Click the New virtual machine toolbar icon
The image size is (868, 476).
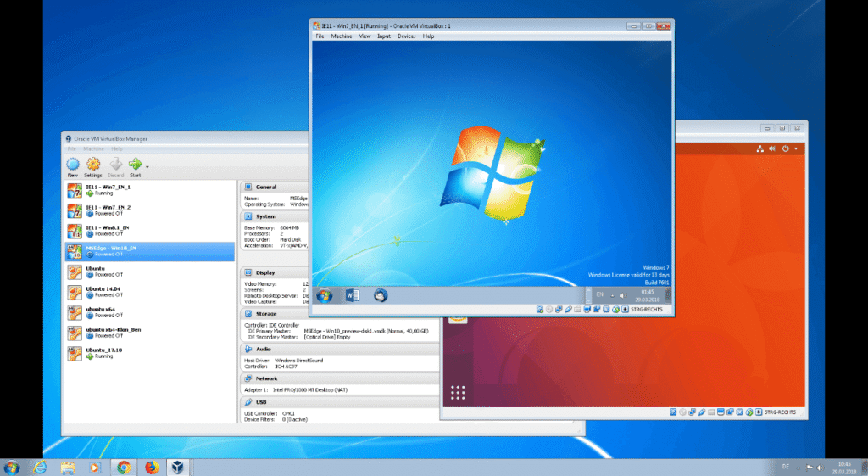click(x=73, y=165)
